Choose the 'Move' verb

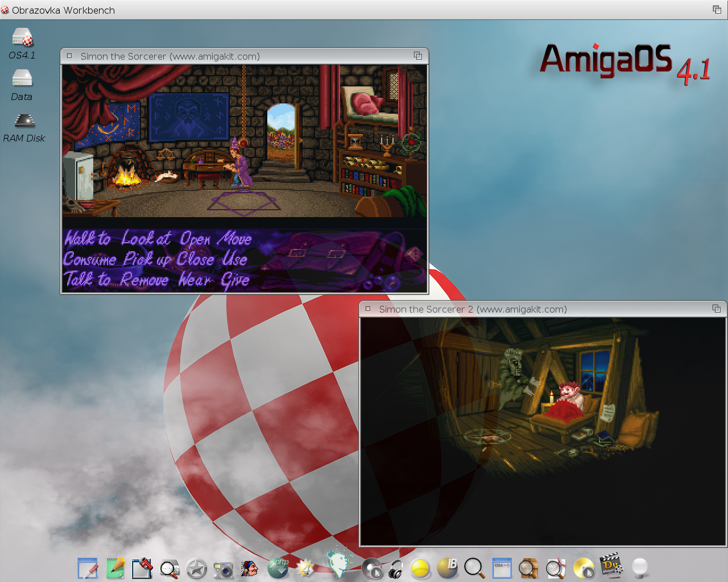click(x=235, y=238)
